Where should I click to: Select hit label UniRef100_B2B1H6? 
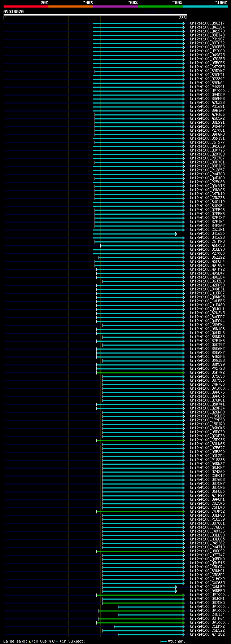coord(207,341)
